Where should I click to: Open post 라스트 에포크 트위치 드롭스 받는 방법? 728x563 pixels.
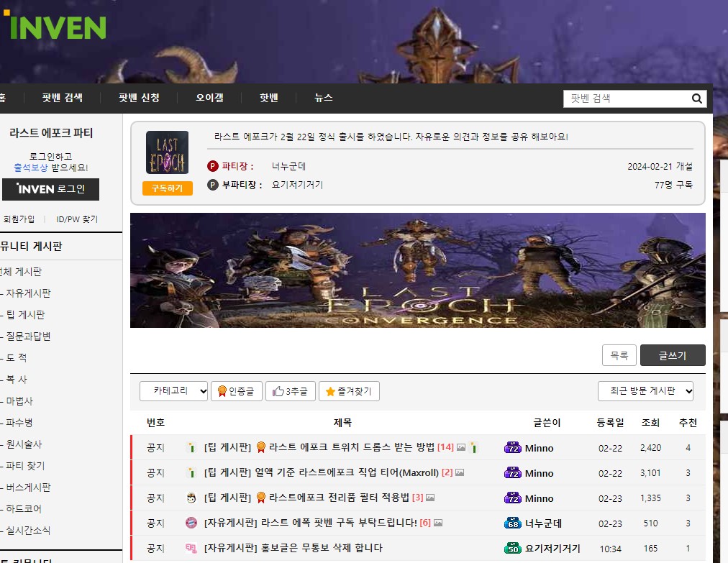(x=352, y=447)
